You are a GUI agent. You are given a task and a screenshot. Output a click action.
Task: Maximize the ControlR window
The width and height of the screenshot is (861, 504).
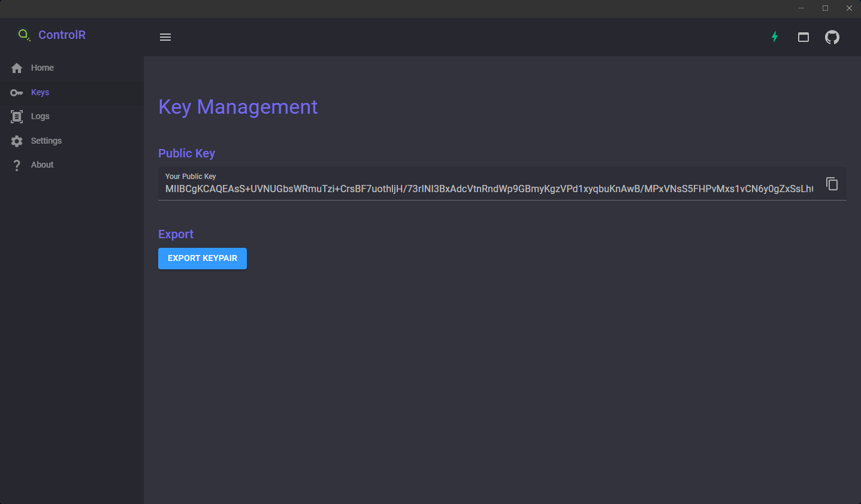point(825,8)
